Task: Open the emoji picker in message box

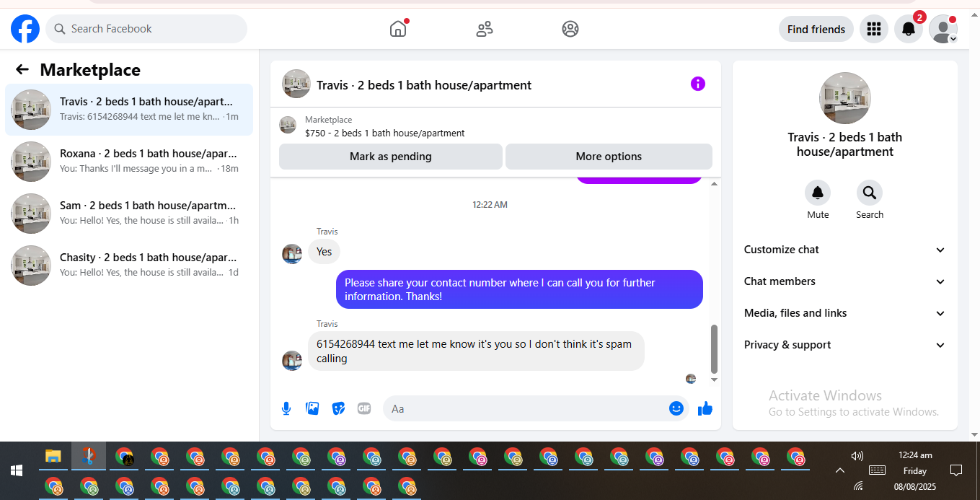Action: [676, 408]
